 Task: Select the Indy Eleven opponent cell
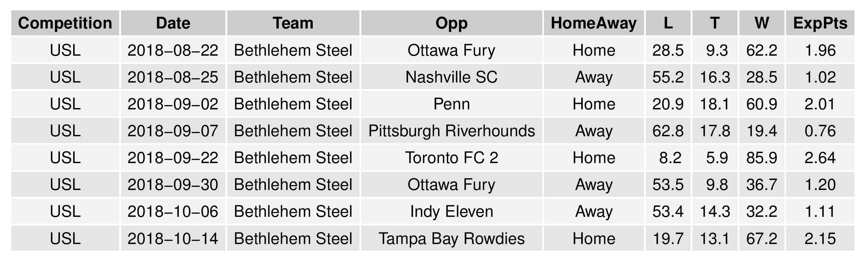pyautogui.click(x=451, y=211)
